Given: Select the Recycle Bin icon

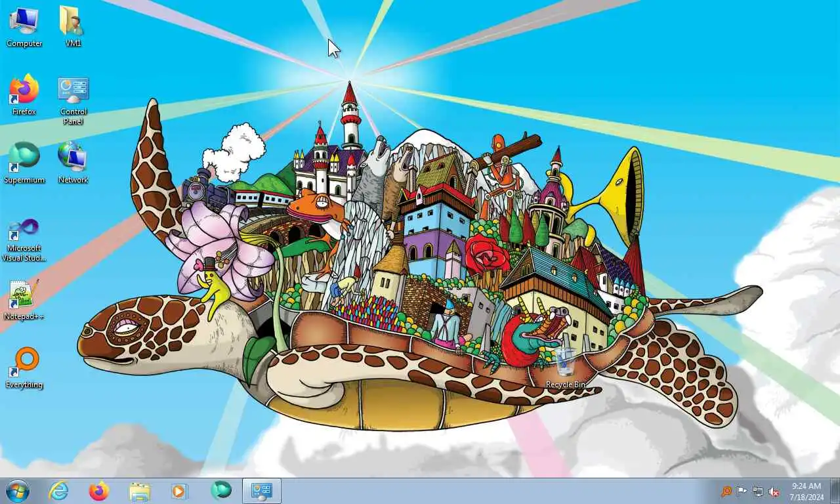Looking at the screenshot, I should click(x=565, y=367).
